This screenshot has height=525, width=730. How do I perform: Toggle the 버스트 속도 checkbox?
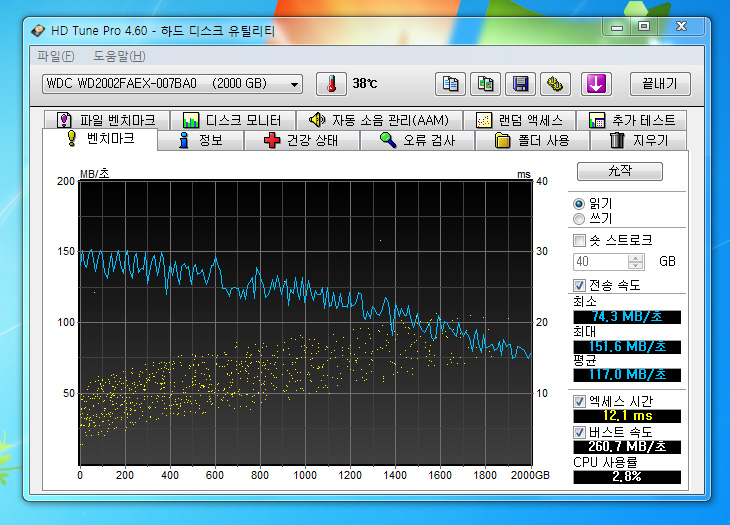coord(579,432)
